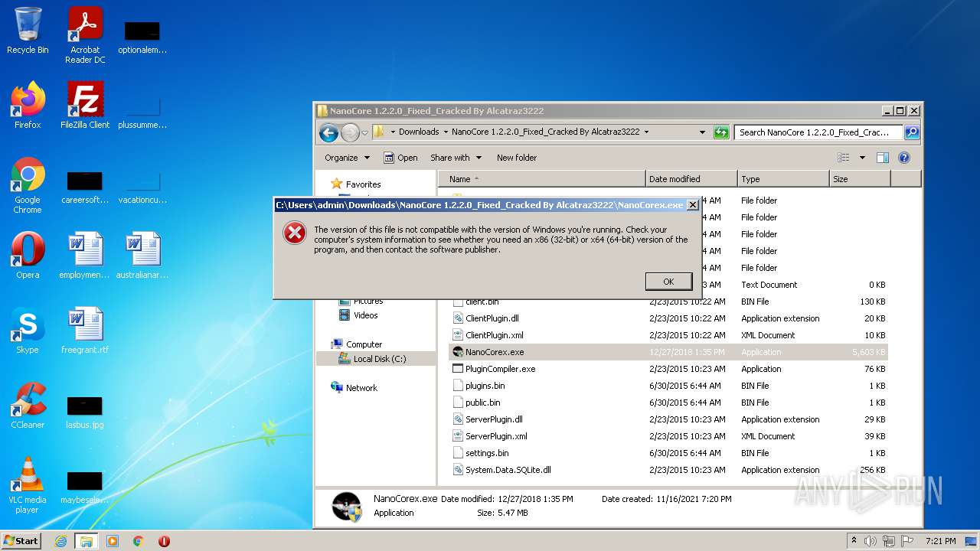Screen dimensions: 980x551
Task: Expand Downloads breadcrumb arrow
Action: click(445, 132)
